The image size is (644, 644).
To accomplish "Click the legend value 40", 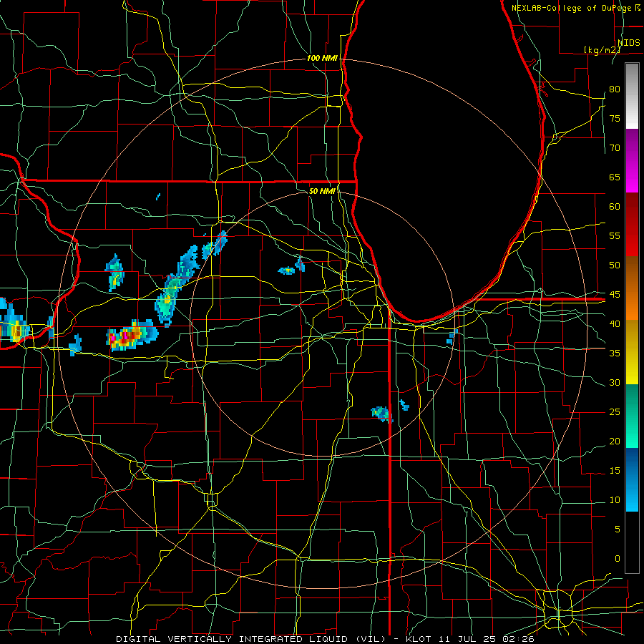I will pos(615,323).
